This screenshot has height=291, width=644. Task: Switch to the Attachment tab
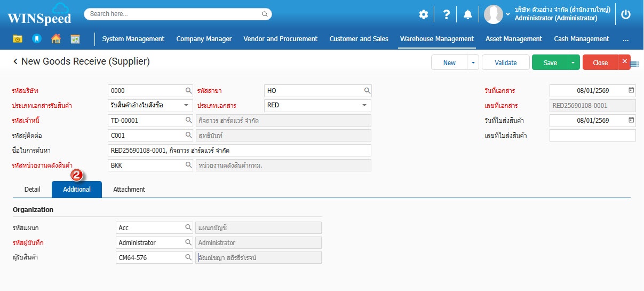(129, 190)
